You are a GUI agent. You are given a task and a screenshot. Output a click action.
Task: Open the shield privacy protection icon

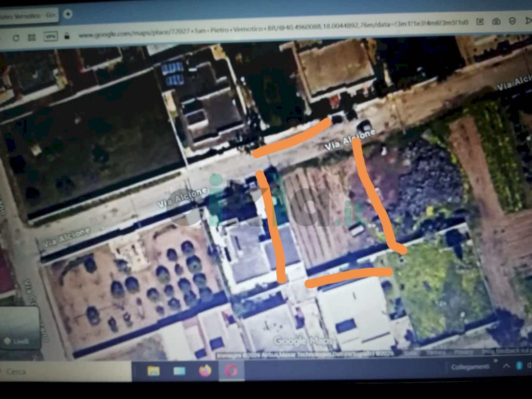coord(512,21)
